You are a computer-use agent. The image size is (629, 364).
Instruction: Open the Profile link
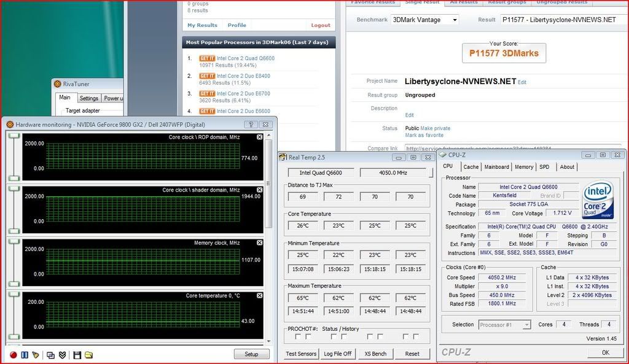pos(236,25)
